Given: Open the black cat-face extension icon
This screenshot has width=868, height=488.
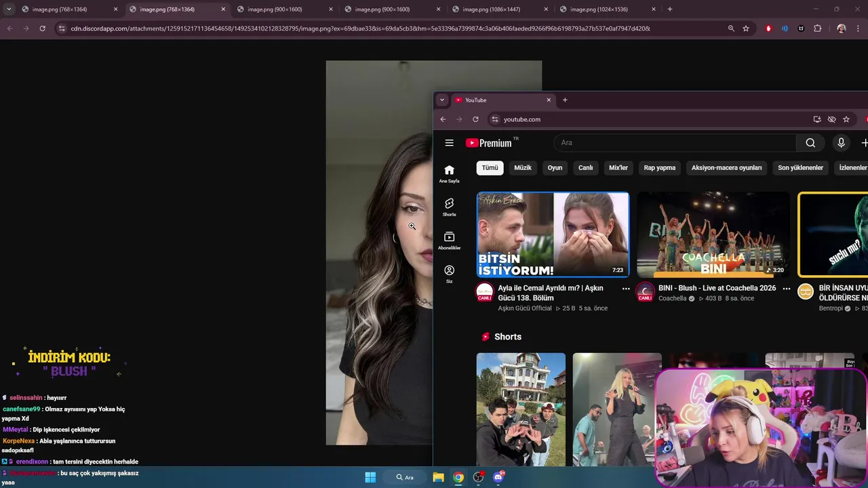Looking at the screenshot, I should click(x=801, y=28).
